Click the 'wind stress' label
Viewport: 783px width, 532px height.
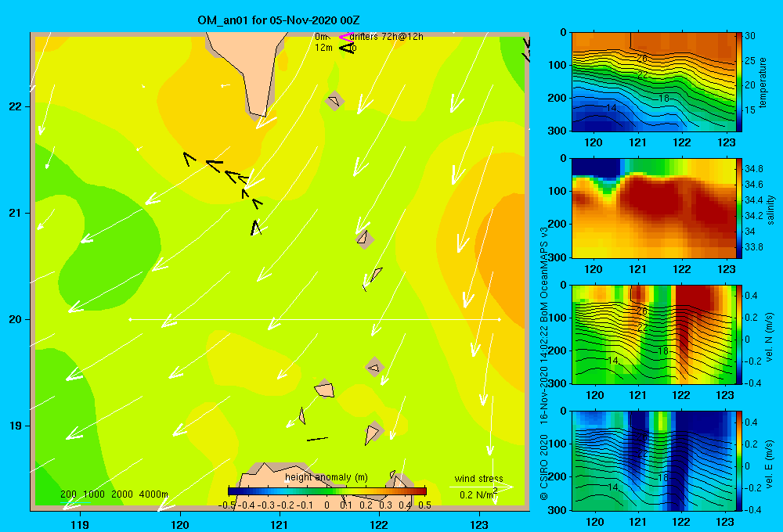pyautogui.click(x=478, y=478)
